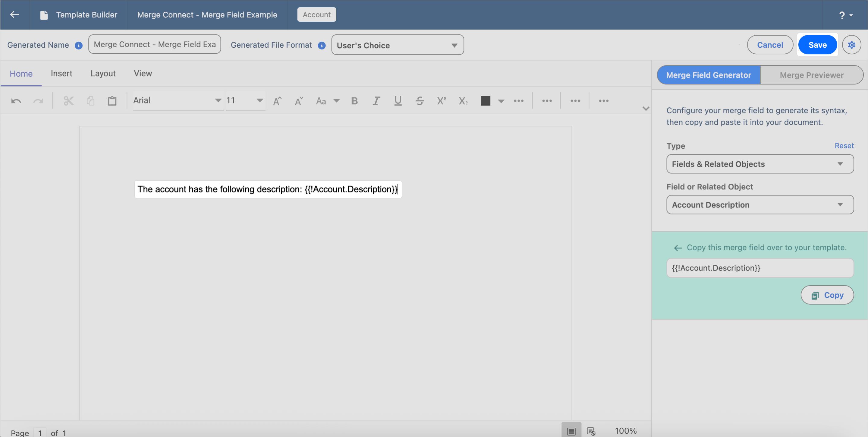Click the Generated Name info icon
The width and height of the screenshot is (868, 437).
78,45
